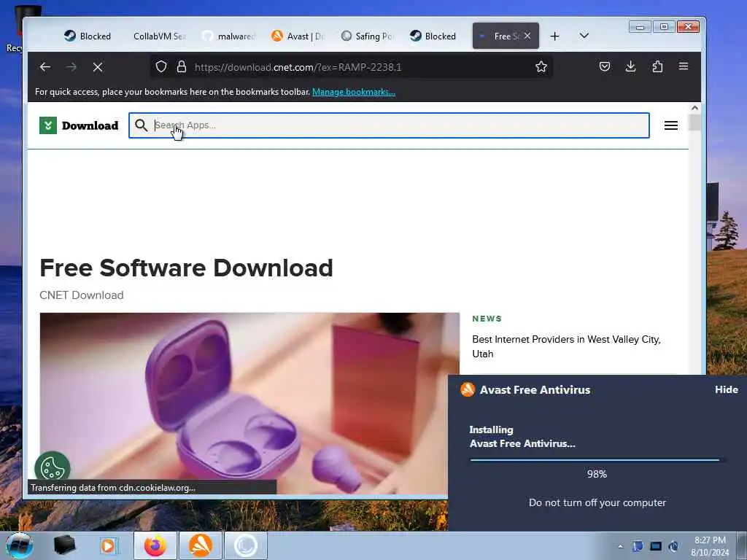Focus the Search Apps field

click(389, 125)
